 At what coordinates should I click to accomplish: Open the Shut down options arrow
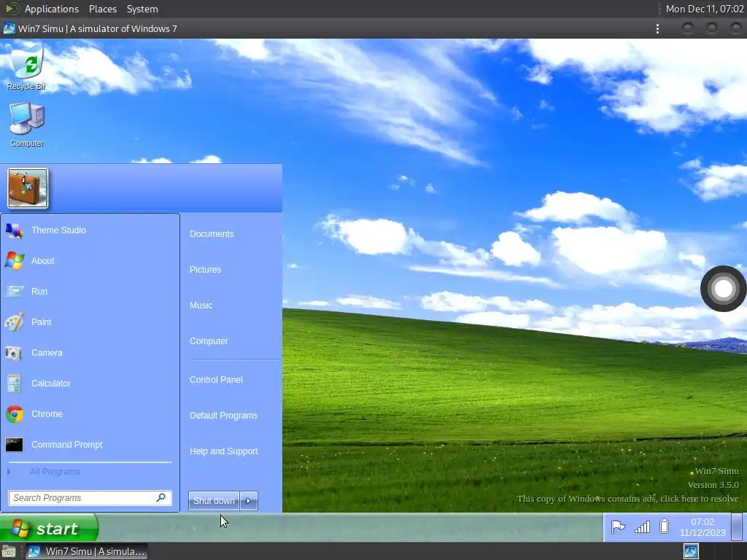pyautogui.click(x=249, y=501)
